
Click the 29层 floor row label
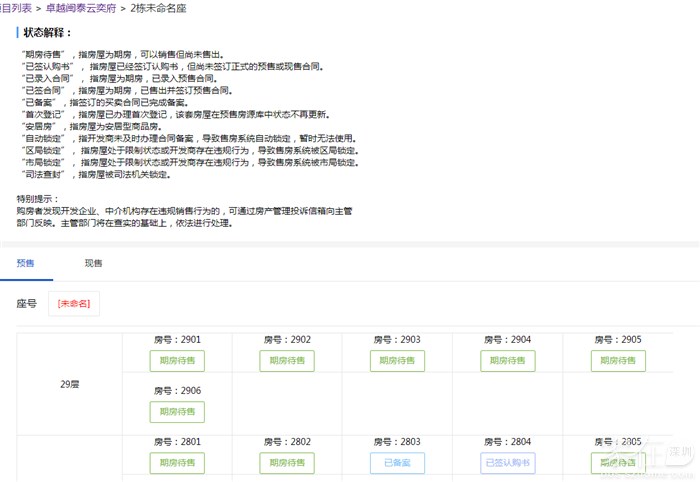70,382
